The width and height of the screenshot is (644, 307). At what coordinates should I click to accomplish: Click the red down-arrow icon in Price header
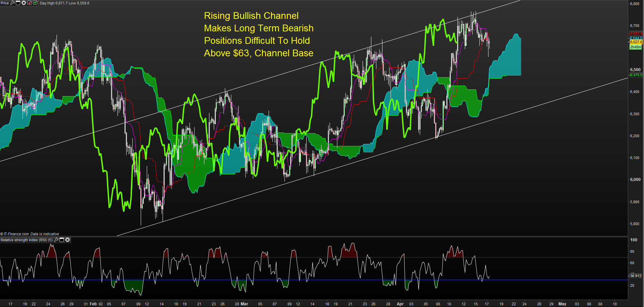coord(29,3)
